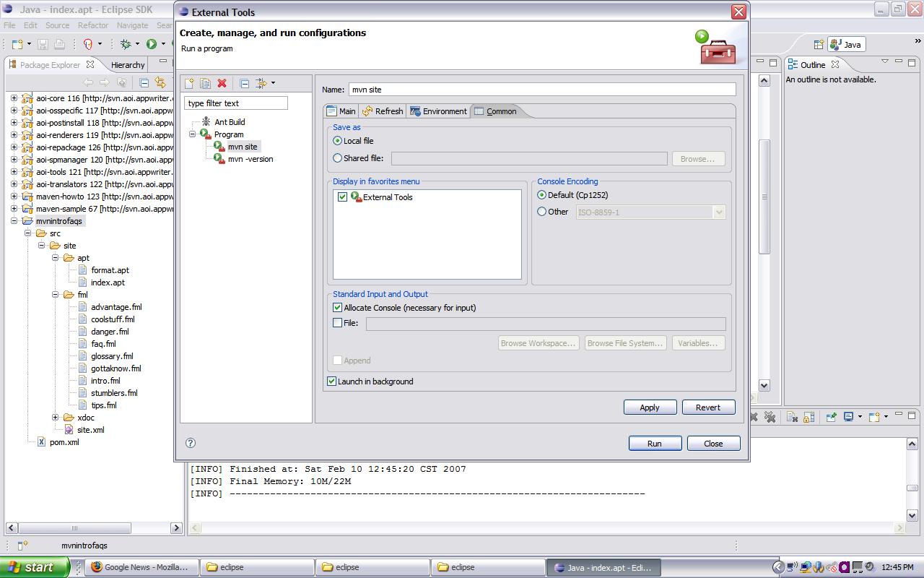The height and width of the screenshot is (578, 924).
Task: Delete selected launch configuration with red X
Action: click(222, 84)
